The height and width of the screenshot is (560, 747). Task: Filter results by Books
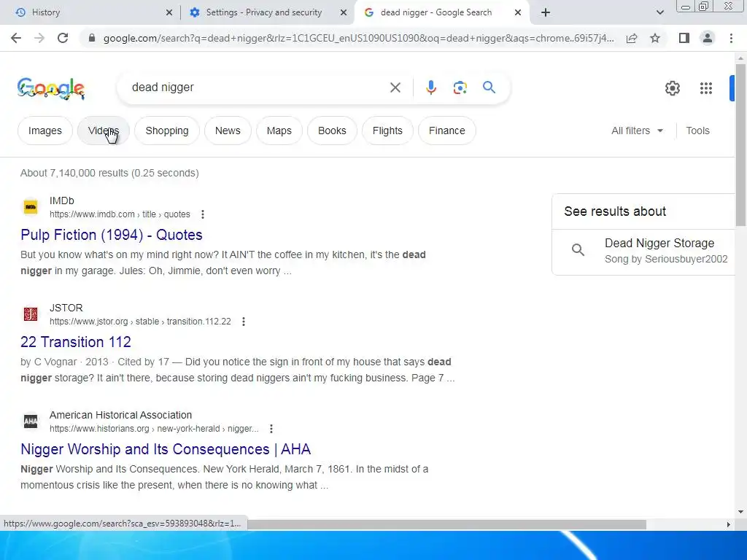(x=332, y=131)
